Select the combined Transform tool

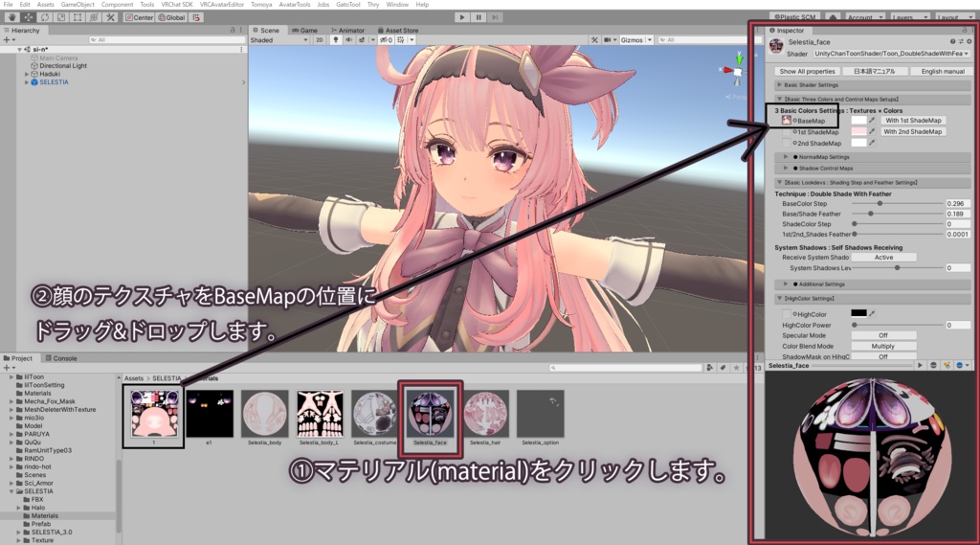point(94,17)
